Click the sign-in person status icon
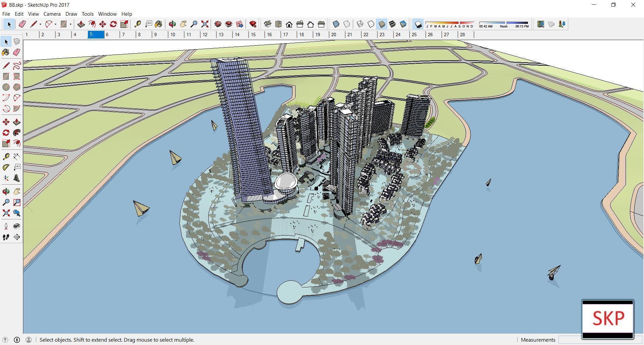The height and width of the screenshot is (345, 644). tap(29, 340)
